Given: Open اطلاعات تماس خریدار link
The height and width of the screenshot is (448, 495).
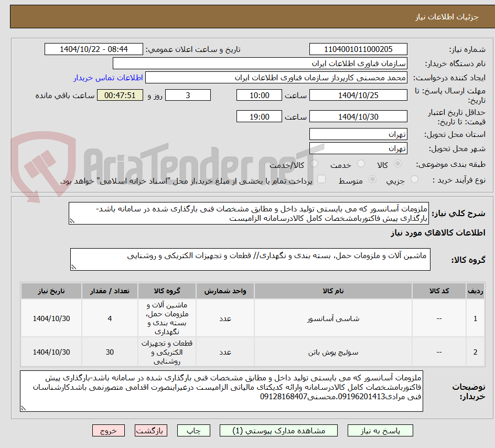Looking at the screenshot, I should (108, 78).
